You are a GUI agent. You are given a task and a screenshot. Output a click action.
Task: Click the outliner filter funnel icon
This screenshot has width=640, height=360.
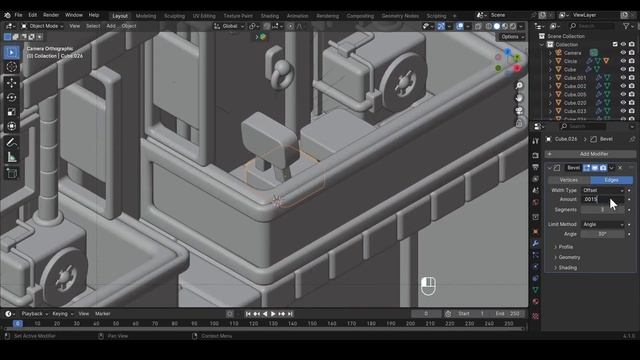pos(626,26)
